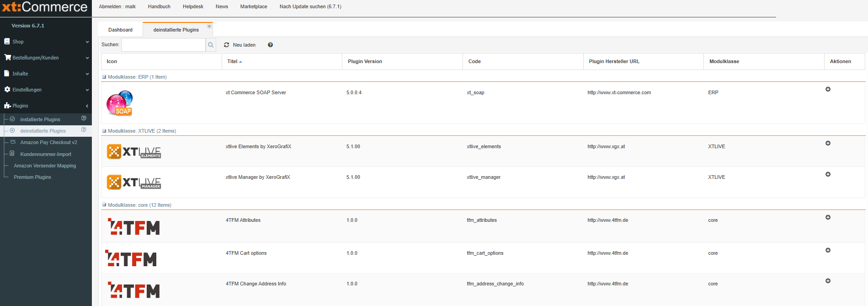
Task: Collapse the Modulklasse ERP group
Action: pos(104,77)
